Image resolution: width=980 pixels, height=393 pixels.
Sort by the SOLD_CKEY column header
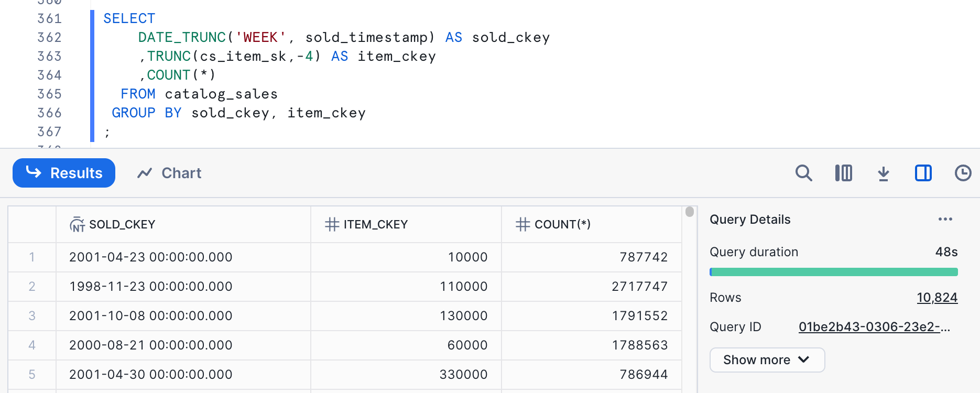122,224
